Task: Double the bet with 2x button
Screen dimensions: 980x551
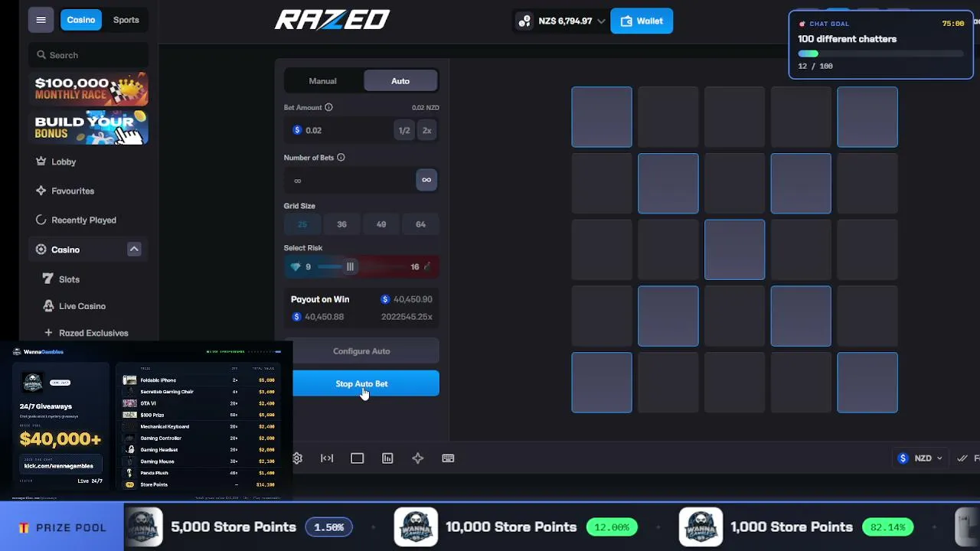Action: point(427,131)
